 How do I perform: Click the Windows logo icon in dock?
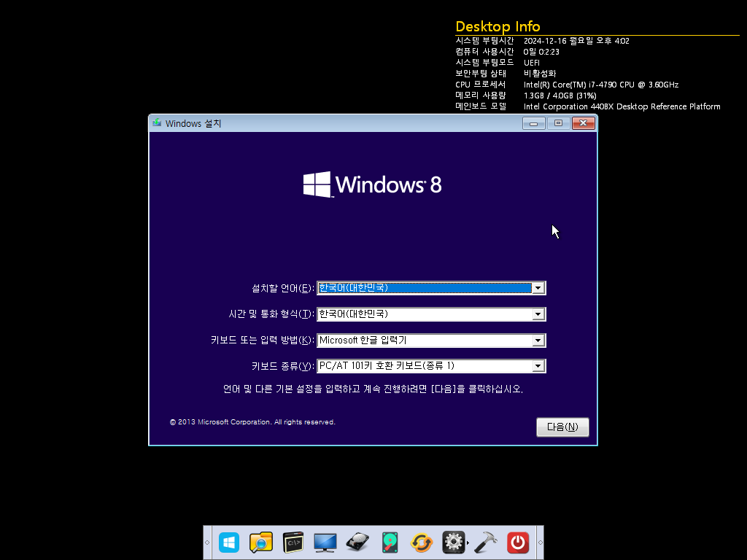(x=229, y=542)
